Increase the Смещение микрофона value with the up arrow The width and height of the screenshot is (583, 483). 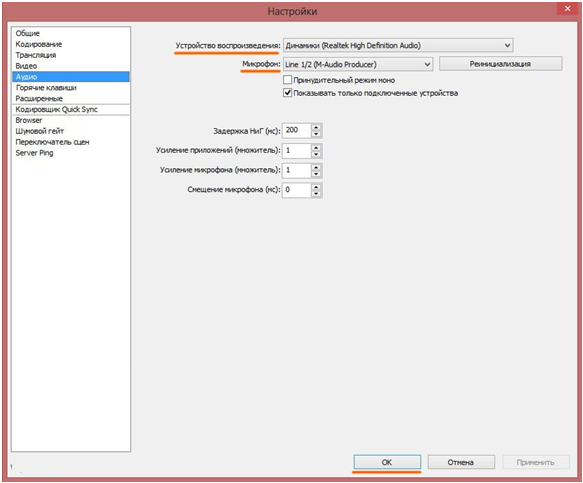(x=316, y=187)
